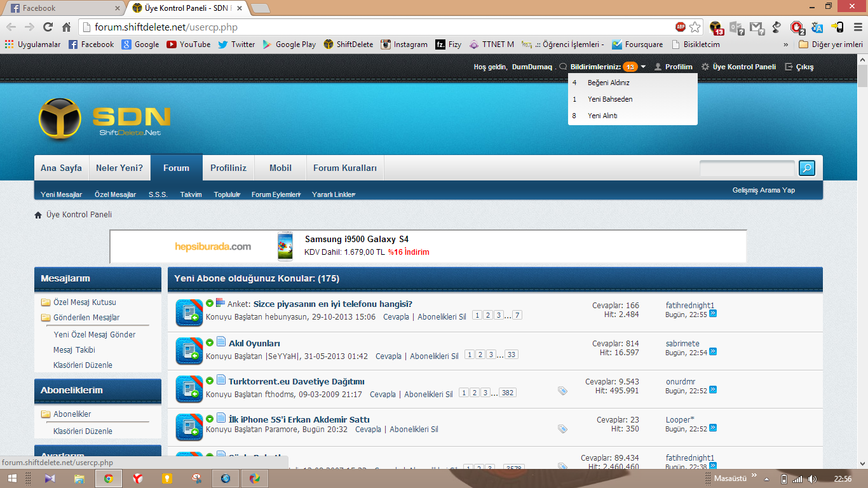Image resolution: width=868 pixels, height=488 pixels.
Task: Switch to the Facebook browser tab
Action: [x=64, y=8]
